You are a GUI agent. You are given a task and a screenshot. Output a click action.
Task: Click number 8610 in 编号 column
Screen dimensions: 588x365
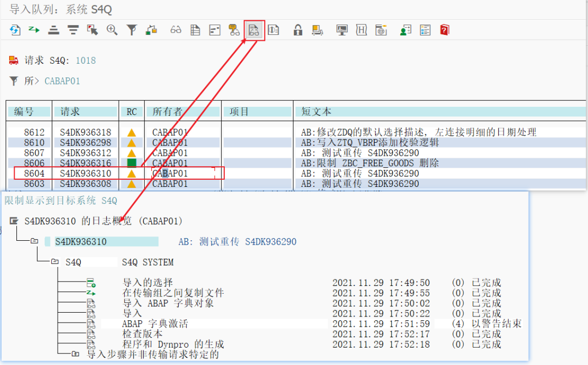(x=34, y=143)
